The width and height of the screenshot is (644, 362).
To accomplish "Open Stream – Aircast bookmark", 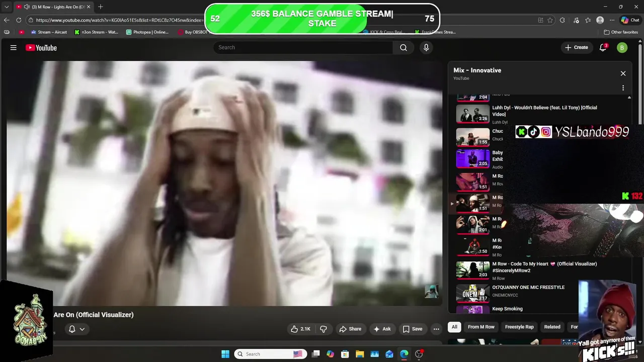I will (x=49, y=32).
